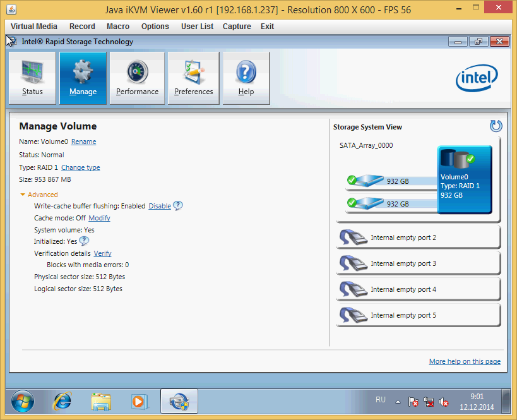
Task: Open the Virtual Media menu
Action: click(x=34, y=27)
